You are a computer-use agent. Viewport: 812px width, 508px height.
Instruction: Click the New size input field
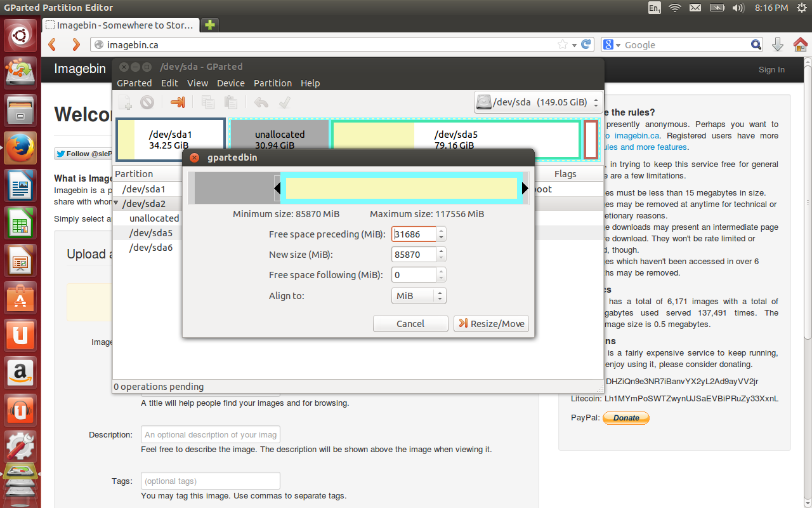414,255
